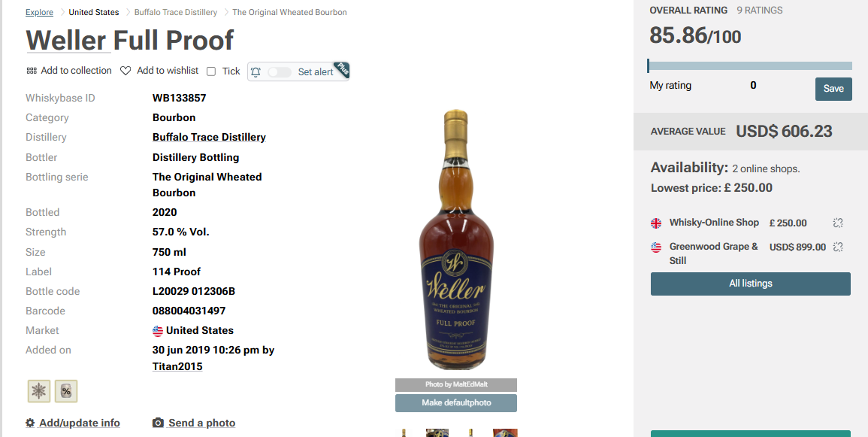
Task: Go to United States breadcrumb
Action: pyautogui.click(x=93, y=12)
